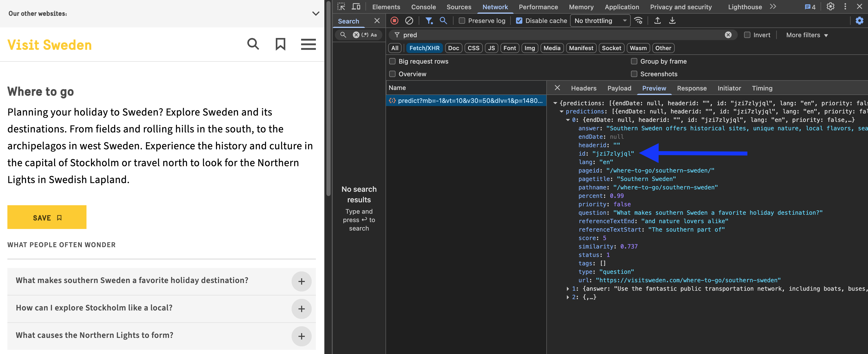This screenshot has width=868, height=354.
Task: Click the stop recording network log icon
Action: pos(394,21)
